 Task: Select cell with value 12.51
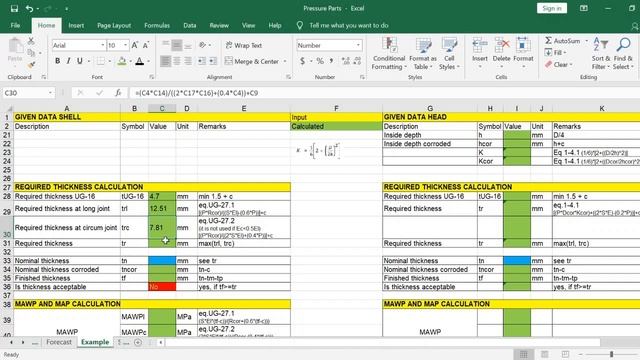pos(162,209)
